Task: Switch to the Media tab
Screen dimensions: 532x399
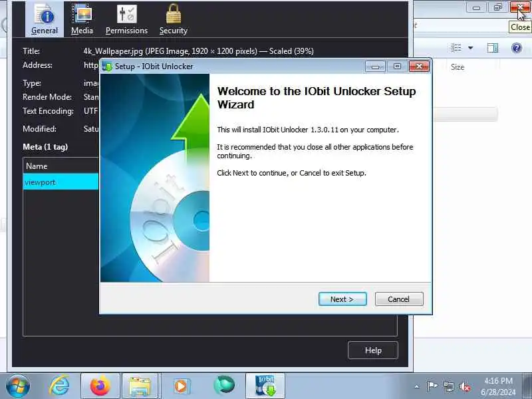Action: (x=82, y=19)
